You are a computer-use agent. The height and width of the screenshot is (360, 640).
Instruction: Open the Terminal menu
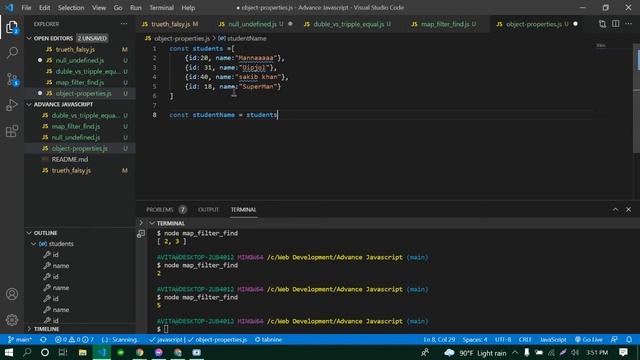161,8
